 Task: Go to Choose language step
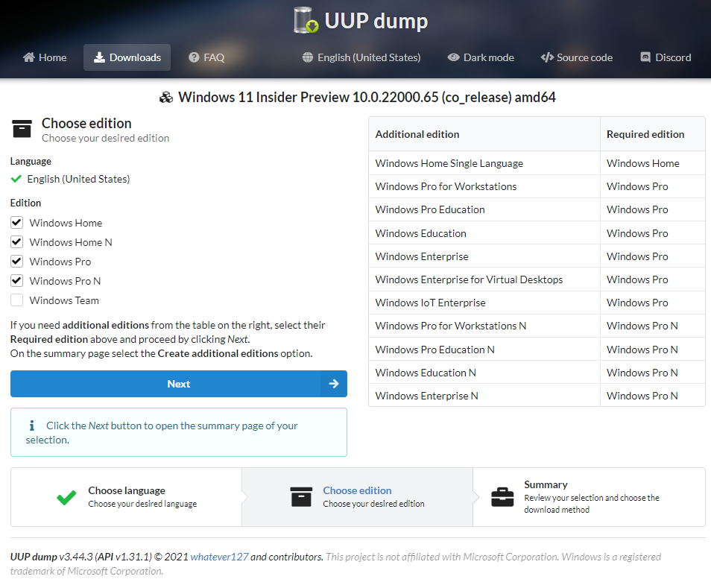(127, 497)
